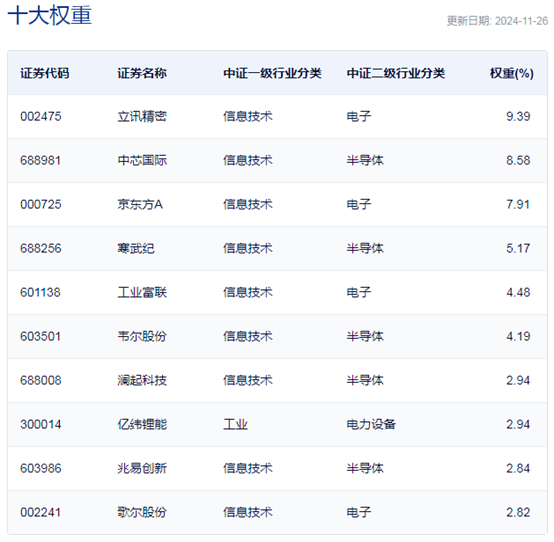554x542 pixels.
Task: Click stock code 000725
Action: point(41,205)
